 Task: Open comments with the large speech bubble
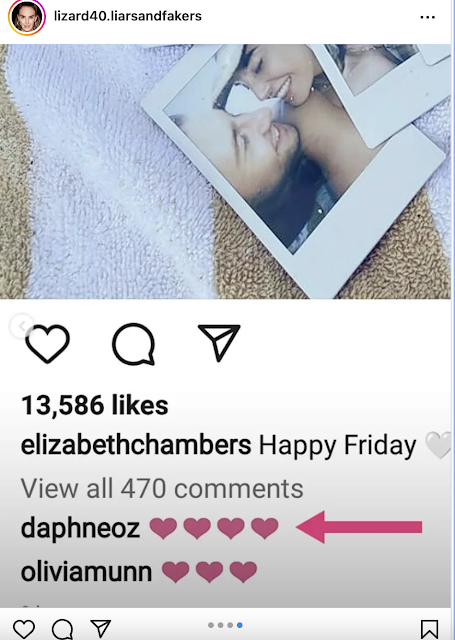[133, 344]
